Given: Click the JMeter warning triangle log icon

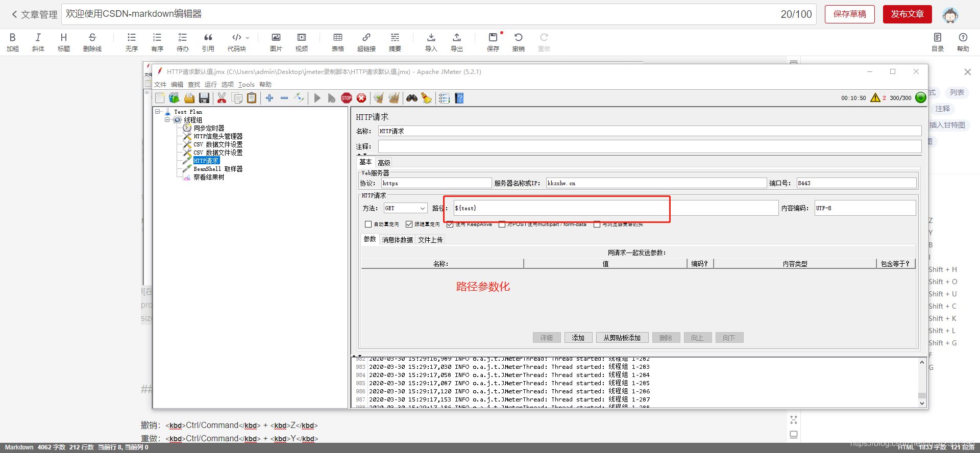Looking at the screenshot, I should (x=875, y=97).
